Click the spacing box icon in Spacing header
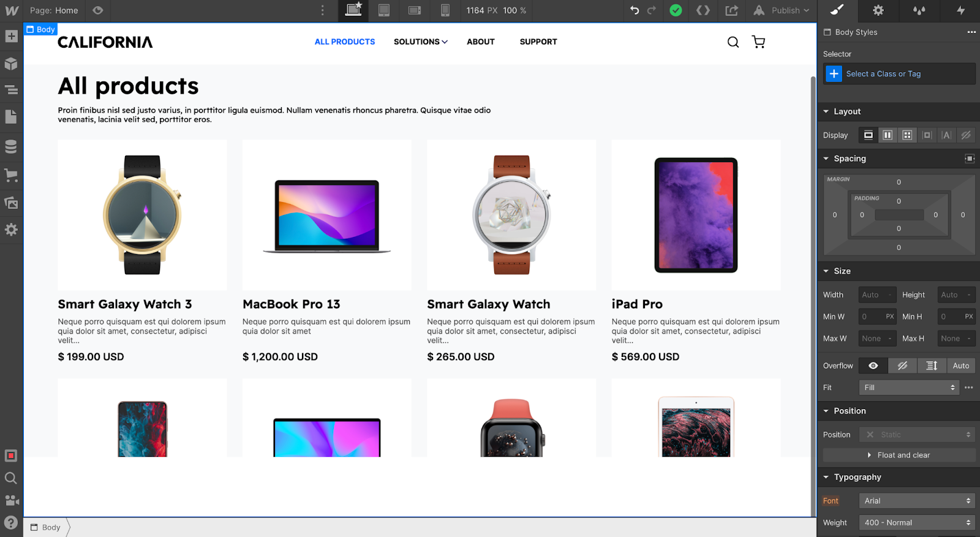The image size is (980, 537). click(x=970, y=159)
